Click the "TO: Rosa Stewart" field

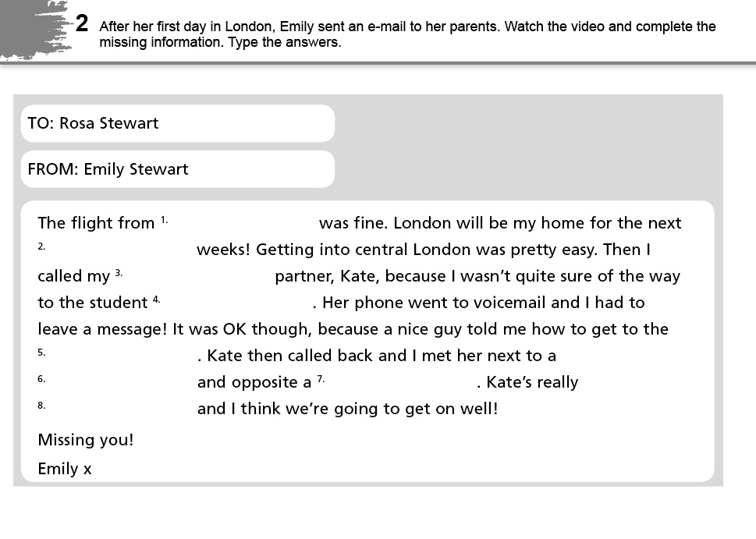(178, 123)
